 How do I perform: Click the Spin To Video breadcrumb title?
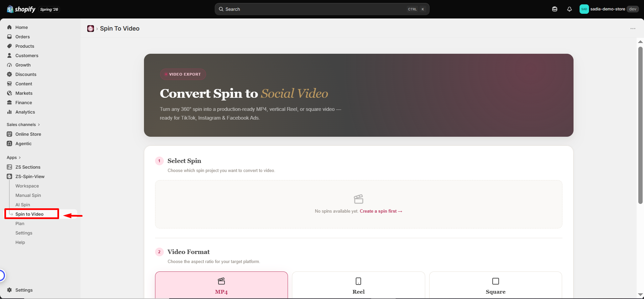pyautogui.click(x=120, y=29)
